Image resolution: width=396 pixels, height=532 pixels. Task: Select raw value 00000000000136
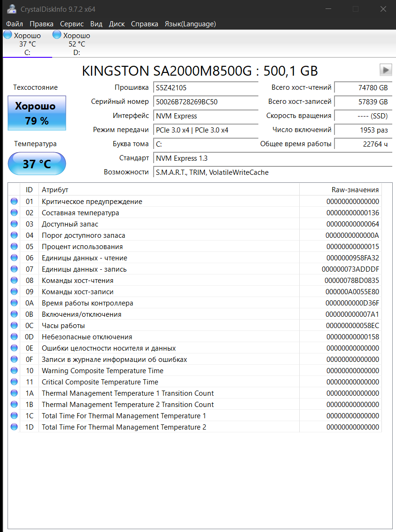coord(353,213)
